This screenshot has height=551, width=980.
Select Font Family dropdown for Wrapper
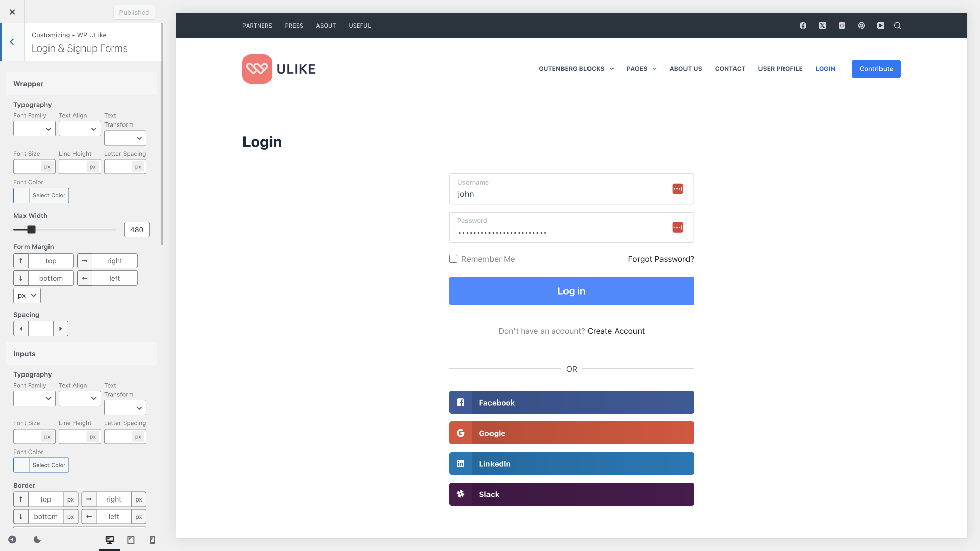[34, 129]
